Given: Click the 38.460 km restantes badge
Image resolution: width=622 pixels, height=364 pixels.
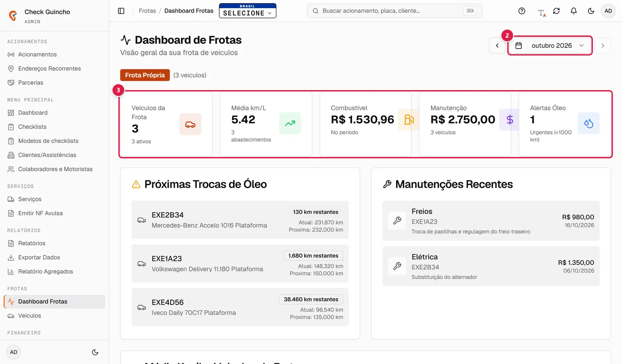Looking at the screenshot, I should pos(311,300).
